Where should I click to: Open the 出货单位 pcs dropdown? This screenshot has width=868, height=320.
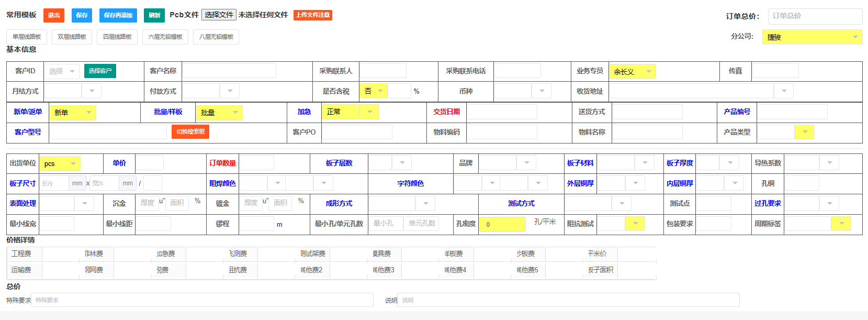click(x=60, y=163)
